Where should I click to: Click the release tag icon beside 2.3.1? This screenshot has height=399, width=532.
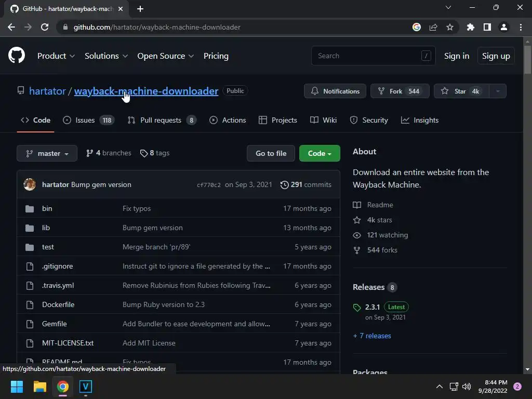(x=357, y=308)
